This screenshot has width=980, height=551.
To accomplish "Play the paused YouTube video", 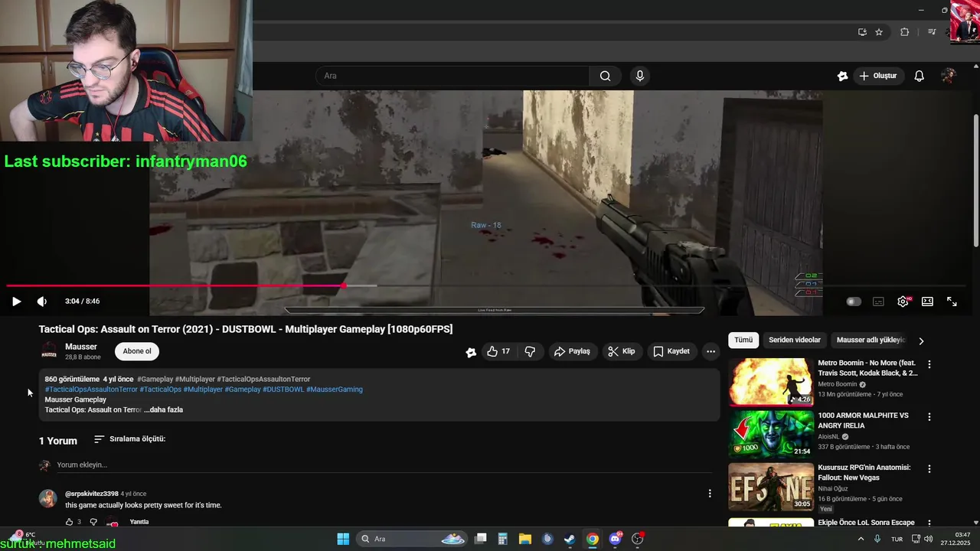I will (16, 302).
